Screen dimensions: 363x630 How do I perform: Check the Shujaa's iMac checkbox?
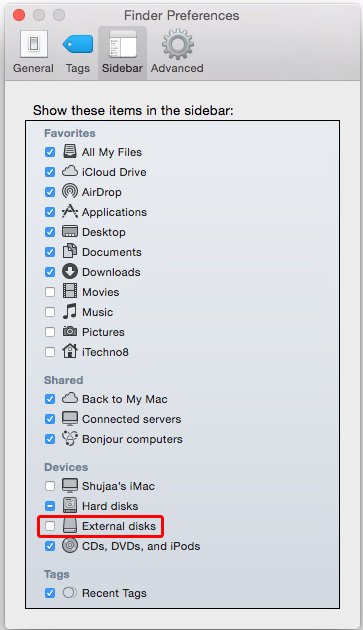50,486
